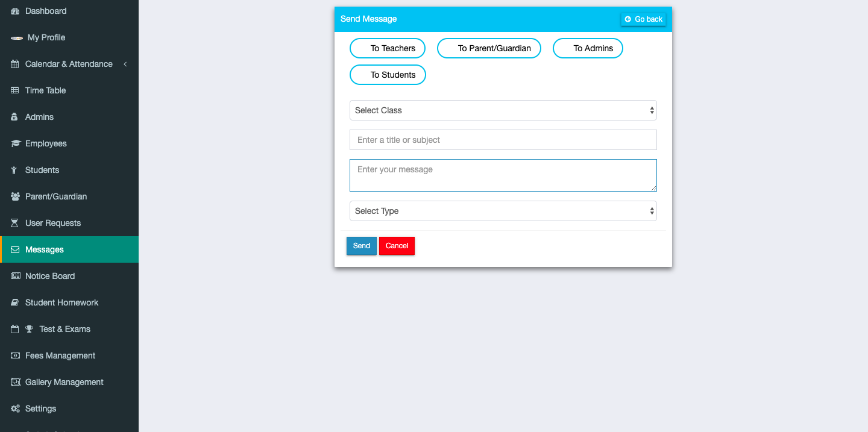Click the Student Homework book icon
Viewport: 868px width, 432px height.
15,302
